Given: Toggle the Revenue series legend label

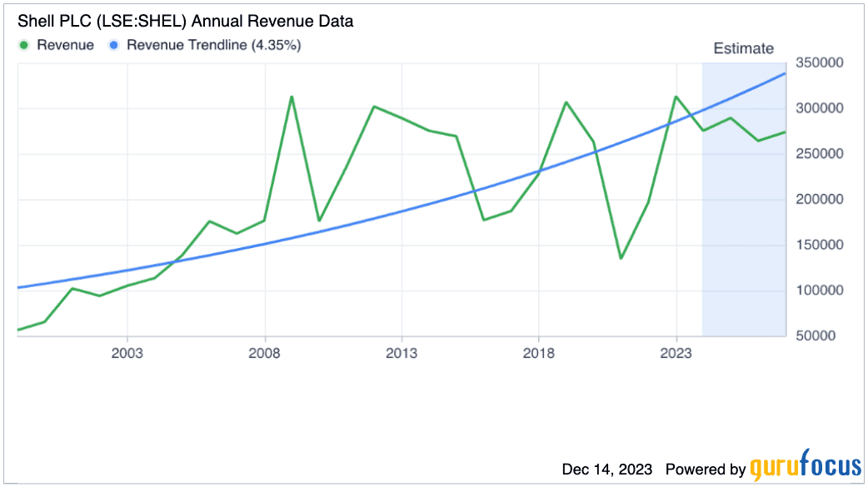Looking at the screenshot, I should point(66,45).
